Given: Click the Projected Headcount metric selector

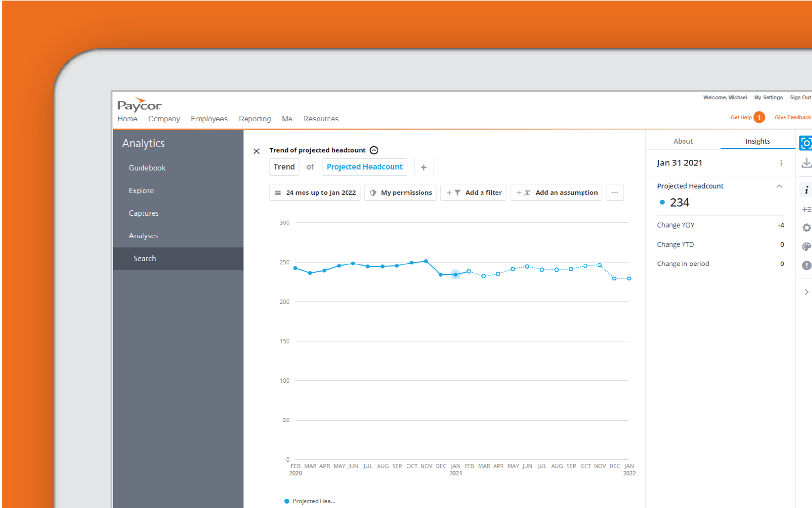Looking at the screenshot, I should (364, 167).
